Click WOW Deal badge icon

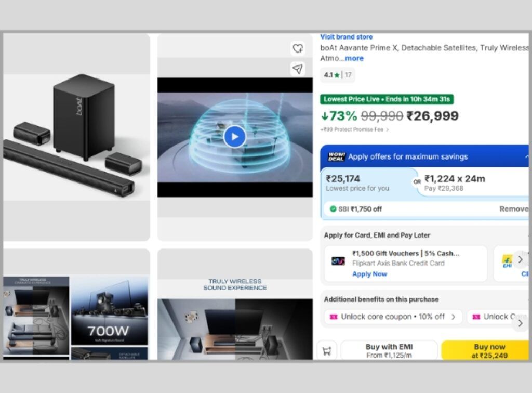pos(336,156)
